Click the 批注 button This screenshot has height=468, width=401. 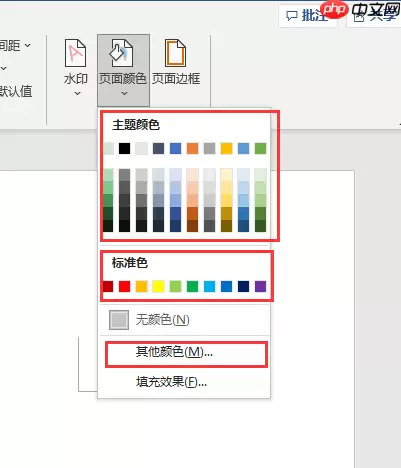308,15
